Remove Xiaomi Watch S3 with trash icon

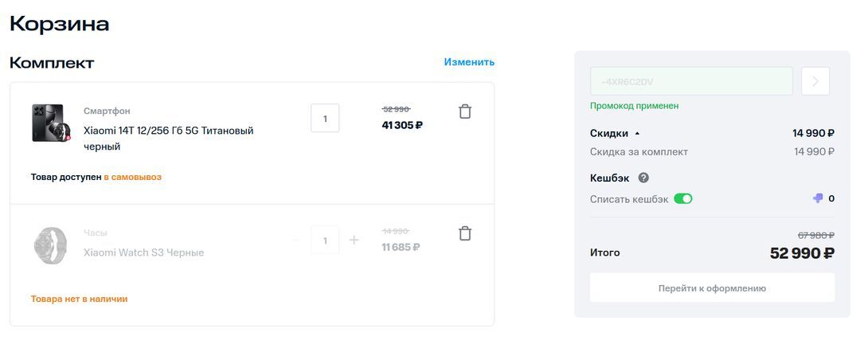[x=465, y=233]
